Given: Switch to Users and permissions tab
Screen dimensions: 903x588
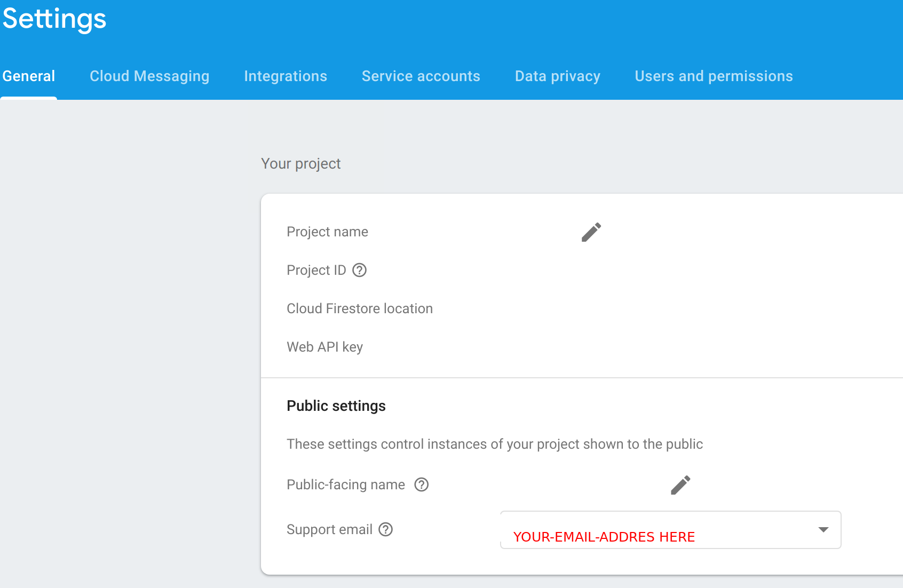Looking at the screenshot, I should (x=714, y=76).
